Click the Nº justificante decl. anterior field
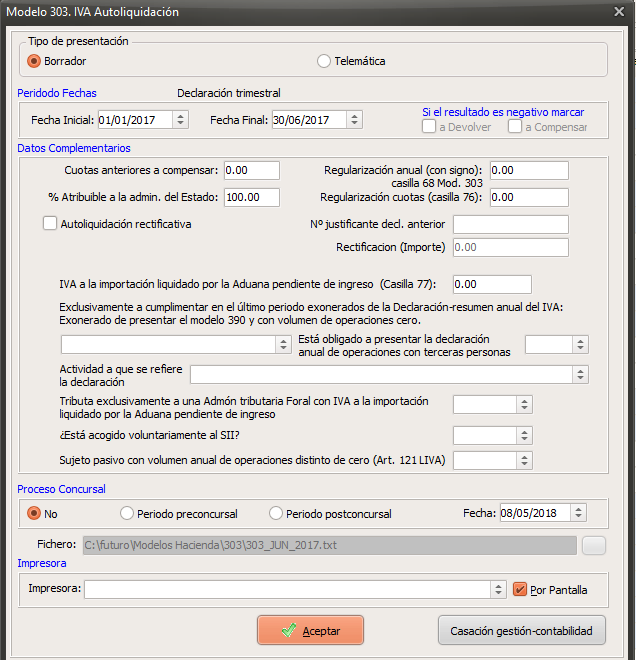The height and width of the screenshot is (660, 636). [511, 224]
